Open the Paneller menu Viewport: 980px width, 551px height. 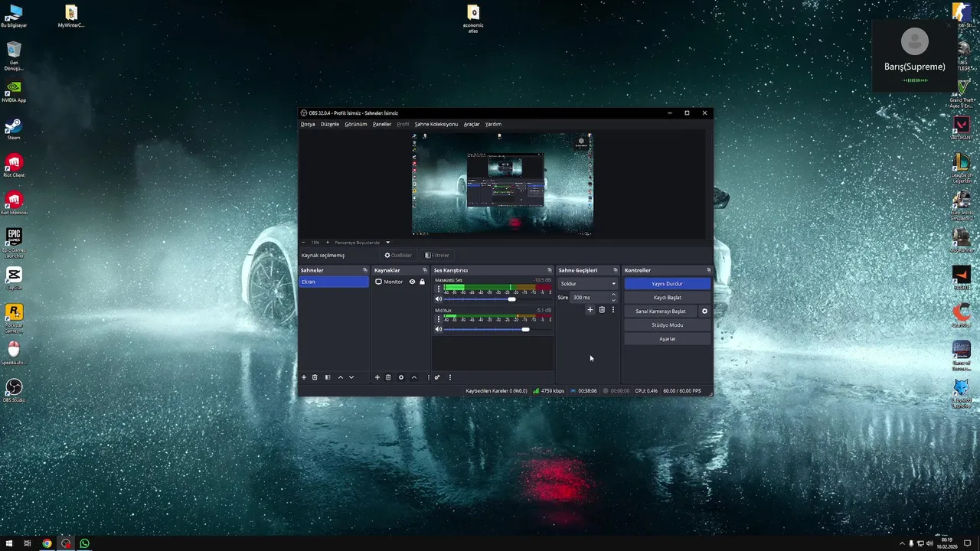pyautogui.click(x=382, y=124)
